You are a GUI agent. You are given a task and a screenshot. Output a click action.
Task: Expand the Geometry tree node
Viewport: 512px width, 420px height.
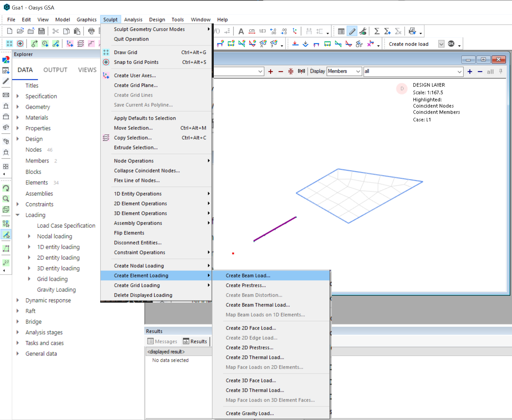(x=18, y=107)
